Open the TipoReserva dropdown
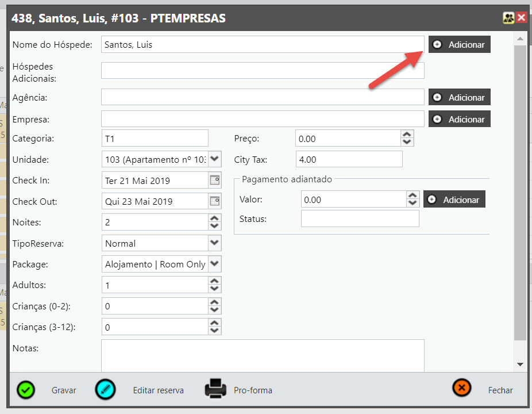The image size is (532, 414). [214, 243]
